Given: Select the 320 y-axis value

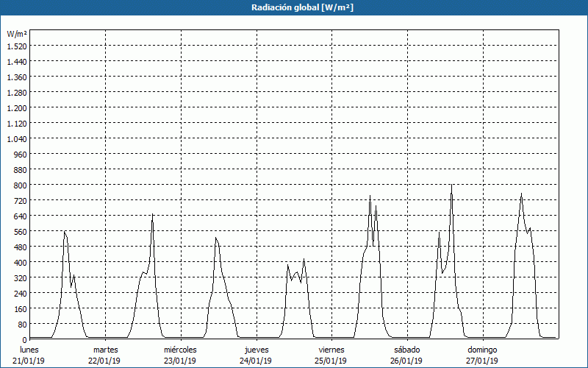Looking at the screenshot, I should pos(21,278).
